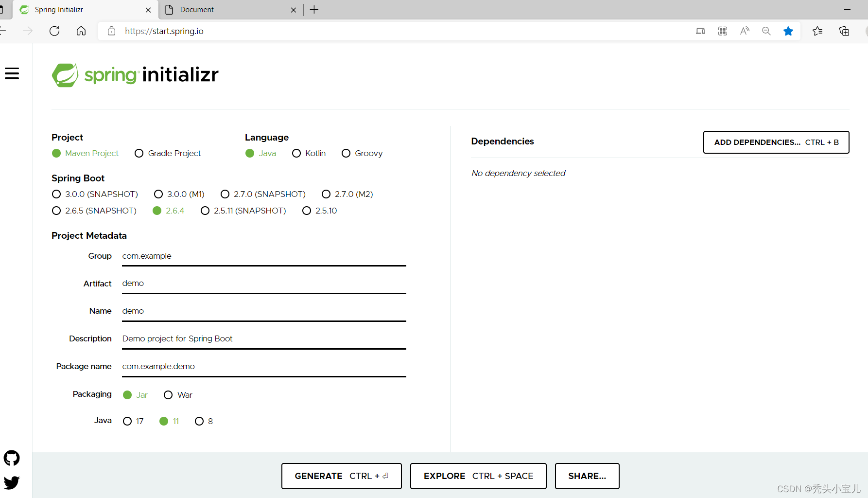The height and width of the screenshot is (498, 868).
Task: Close the Document tab
Action: 294,10
